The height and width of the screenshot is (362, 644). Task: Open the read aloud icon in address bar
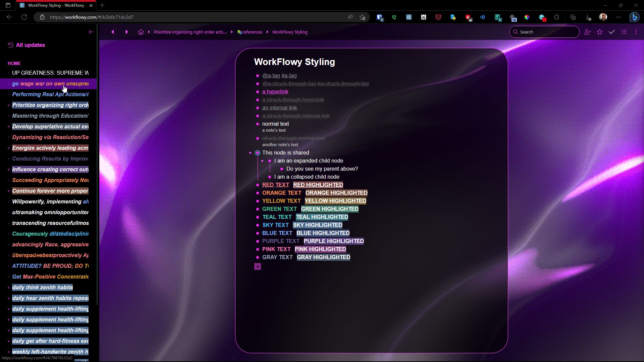[x=350, y=17]
